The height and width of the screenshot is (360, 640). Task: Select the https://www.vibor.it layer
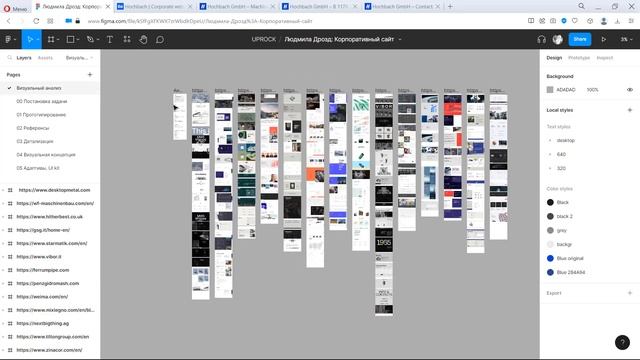point(39,257)
